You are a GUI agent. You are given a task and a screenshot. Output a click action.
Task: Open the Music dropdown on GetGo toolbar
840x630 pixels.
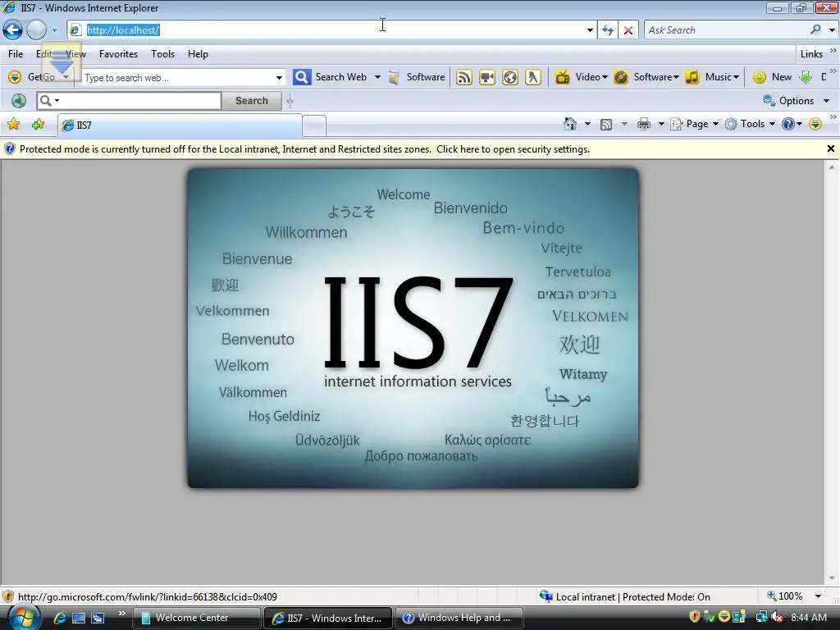[x=736, y=77]
